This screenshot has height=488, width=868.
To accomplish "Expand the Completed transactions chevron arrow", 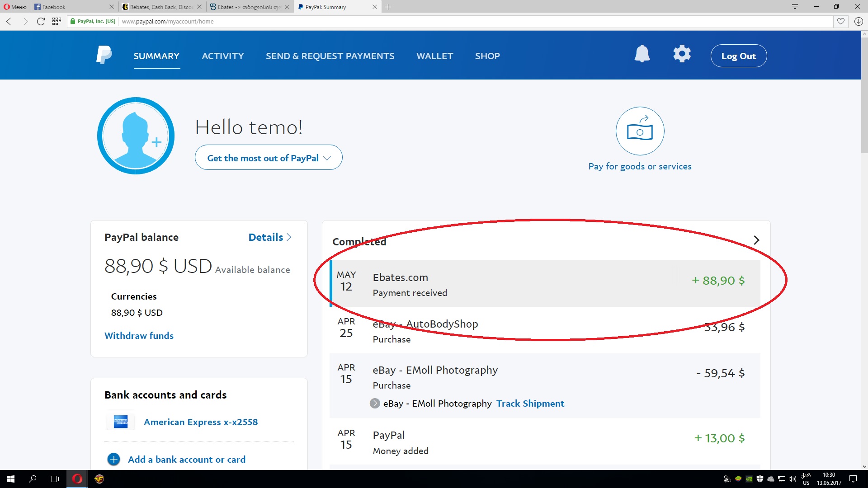I will (756, 240).
